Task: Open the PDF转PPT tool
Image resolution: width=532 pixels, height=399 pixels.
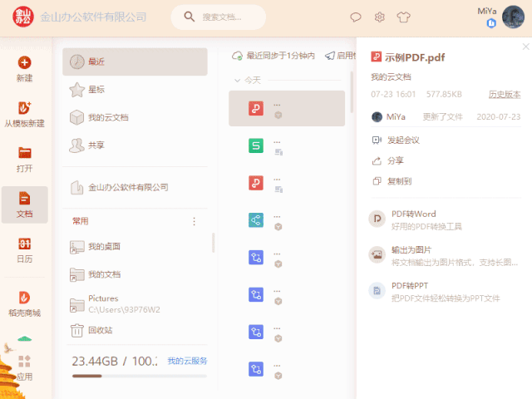Action: click(x=445, y=292)
